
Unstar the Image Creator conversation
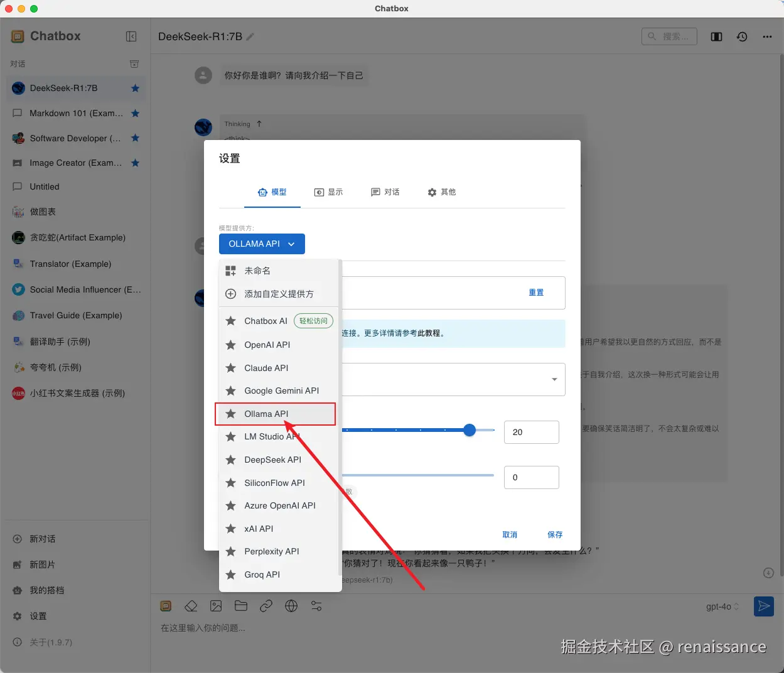[x=135, y=163]
